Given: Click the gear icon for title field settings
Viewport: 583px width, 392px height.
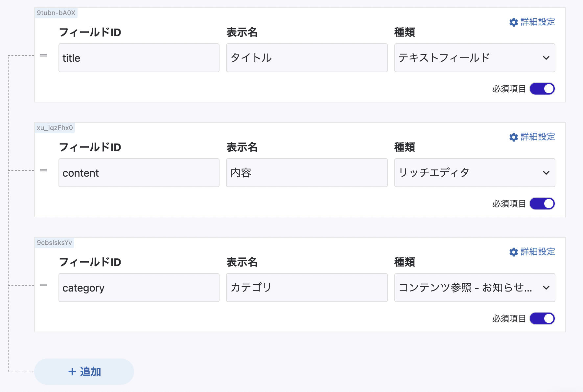Looking at the screenshot, I should pyautogui.click(x=513, y=22).
